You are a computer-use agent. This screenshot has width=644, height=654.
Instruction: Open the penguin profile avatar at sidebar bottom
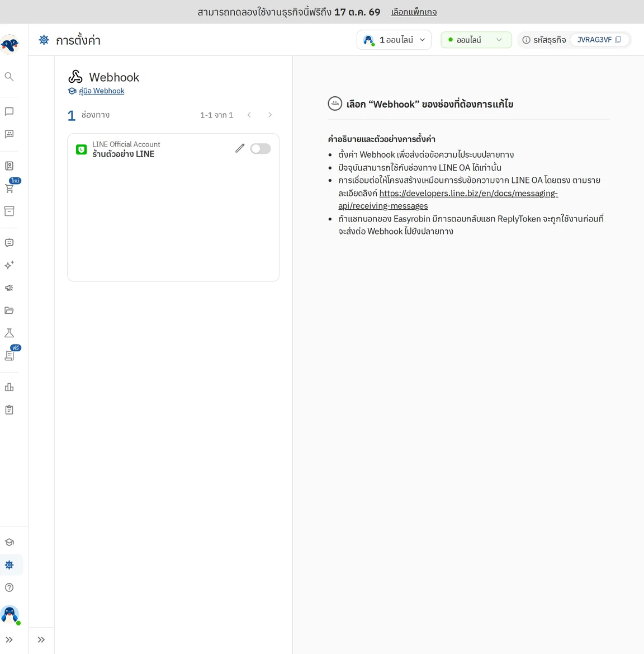[10, 615]
